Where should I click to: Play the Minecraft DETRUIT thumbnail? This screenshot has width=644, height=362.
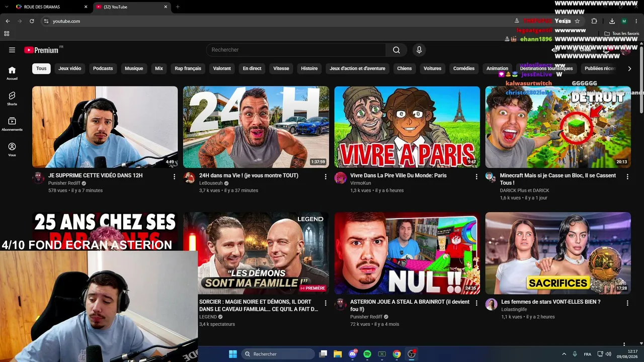point(558,127)
